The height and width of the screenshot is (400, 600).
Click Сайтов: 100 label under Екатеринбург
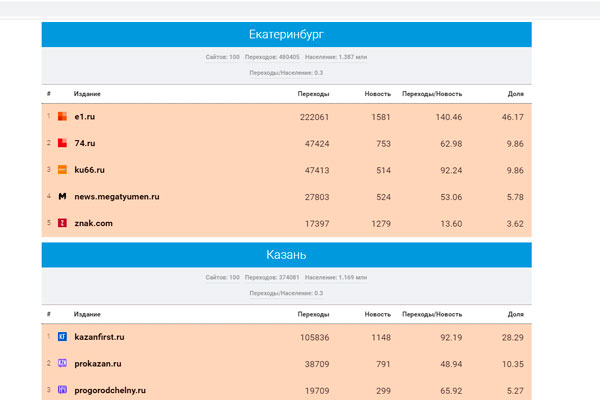click(222, 58)
